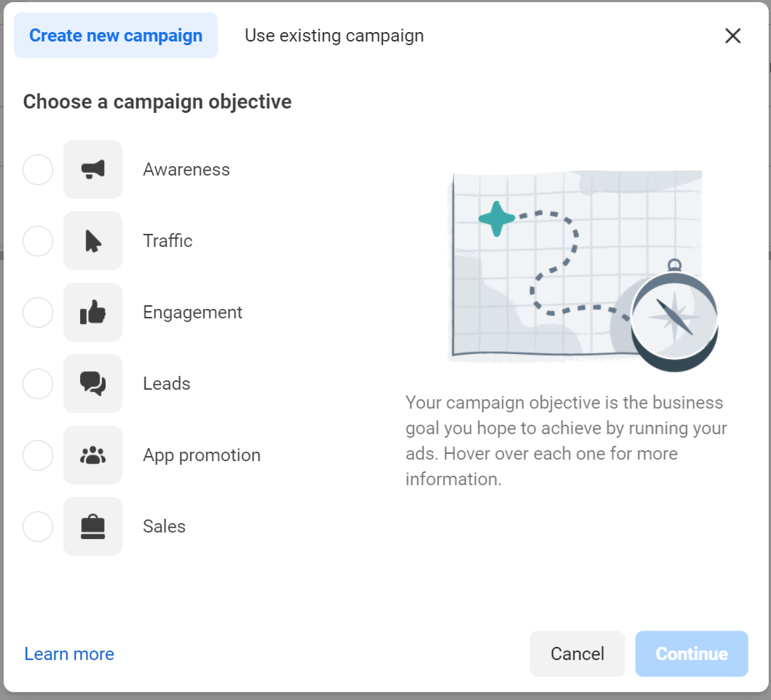
Task: Select the App promotion radio button
Action: pos(38,455)
